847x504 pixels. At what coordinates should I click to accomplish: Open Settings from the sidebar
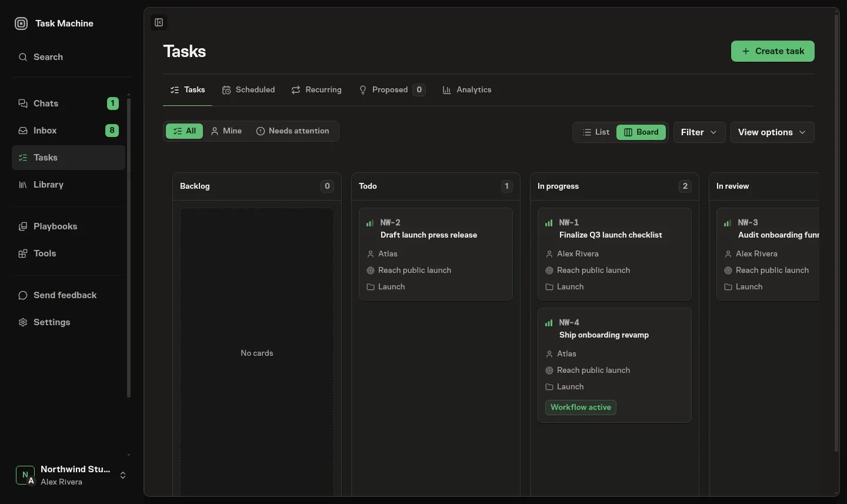coord(68,322)
